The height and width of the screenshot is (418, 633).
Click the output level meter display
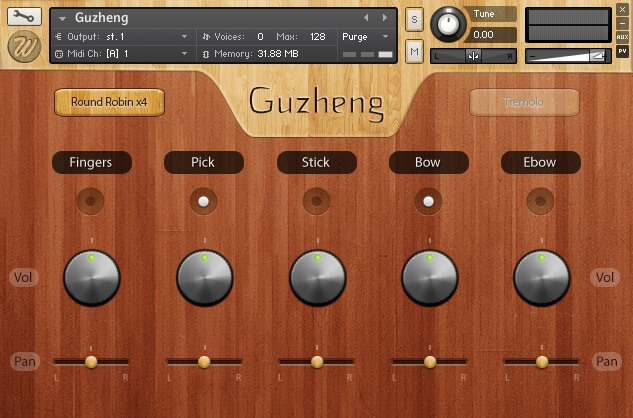click(x=568, y=25)
